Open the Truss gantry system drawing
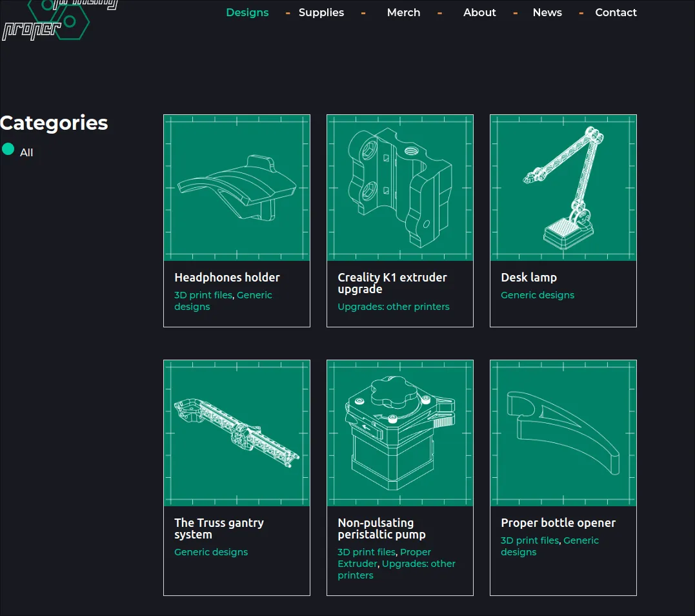The image size is (695, 616). [237, 433]
